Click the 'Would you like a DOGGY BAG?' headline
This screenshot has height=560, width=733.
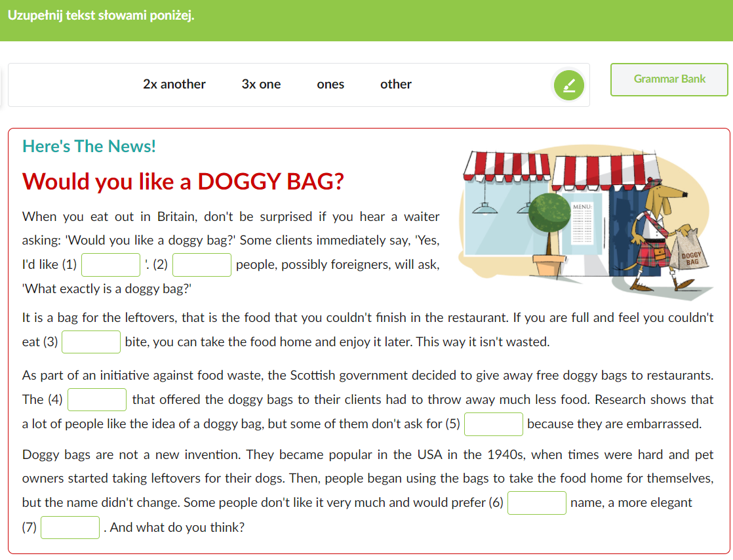coord(183,182)
